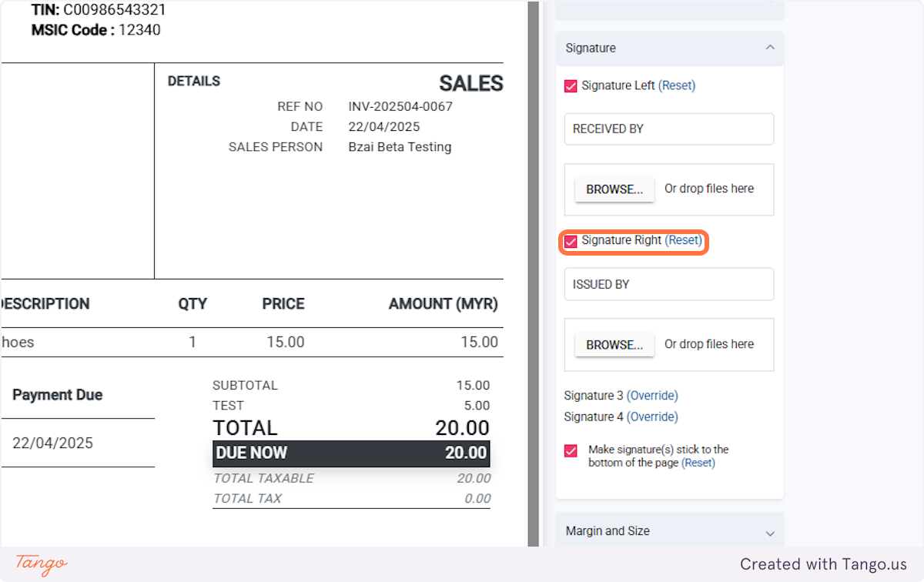This screenshot has height=582, width=924.
Task: Browse file for left signature
Action: click(x=614, y=189)
